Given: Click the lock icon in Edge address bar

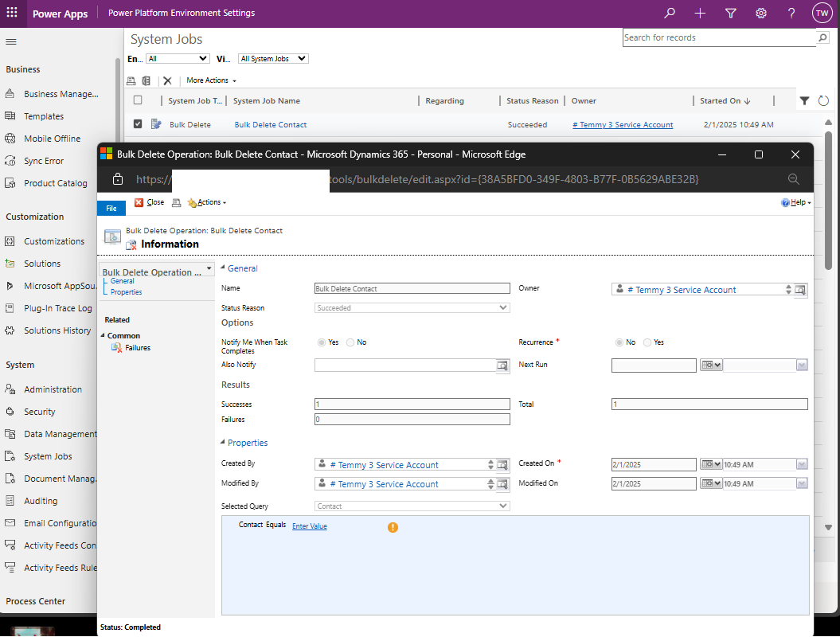Looking at the screenshot, I should [118, 179].
